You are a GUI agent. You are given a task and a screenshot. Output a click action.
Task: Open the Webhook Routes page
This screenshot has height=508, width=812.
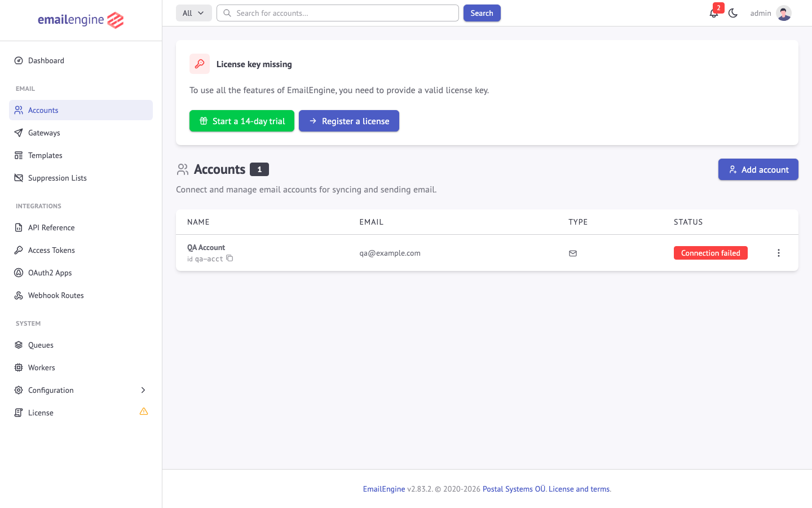(x=81, y=295)
